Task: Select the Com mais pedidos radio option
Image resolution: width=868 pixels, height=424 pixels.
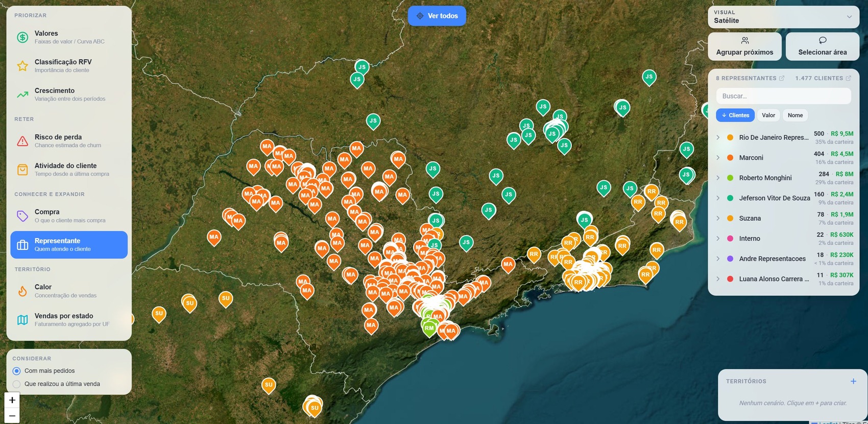Action: coord(16,371)
